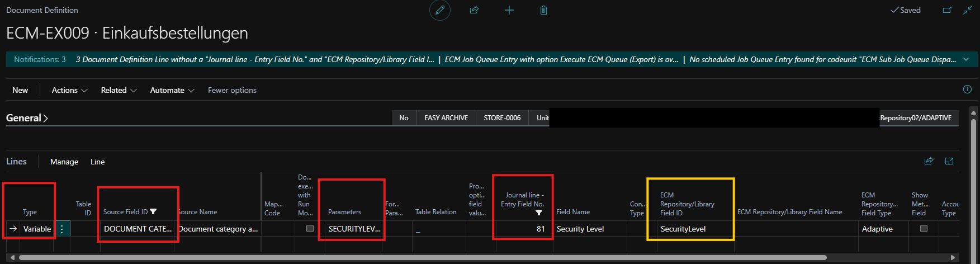This screenshot has height=264, width=980.
Task: Toggle the Show Meta Field checkbox
Action: (x=924, y=228)
